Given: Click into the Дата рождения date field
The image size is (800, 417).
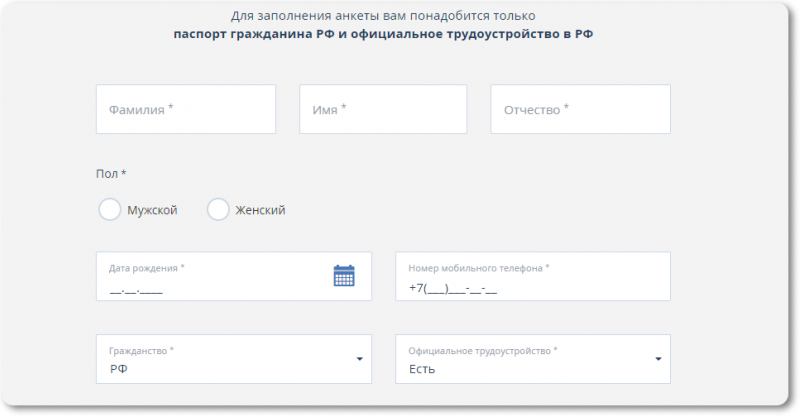Looking at the screenshot, I should click(234, 276).
